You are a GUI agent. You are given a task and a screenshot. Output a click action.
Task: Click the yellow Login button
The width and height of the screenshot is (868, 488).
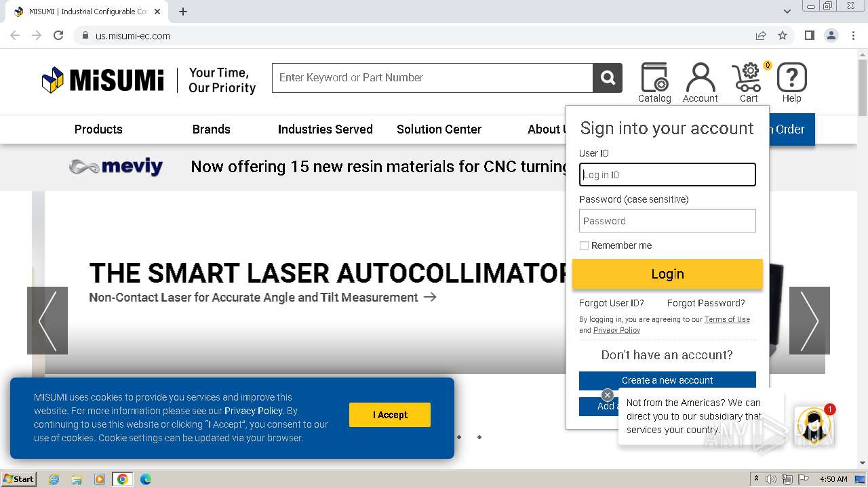coord(667,274)
